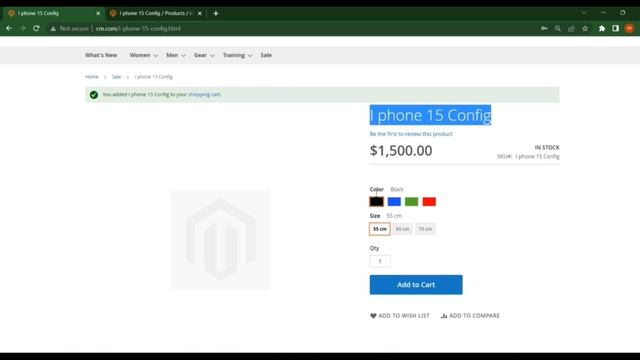Open the shopping cart link in message
640x360 pixels.
204,94
